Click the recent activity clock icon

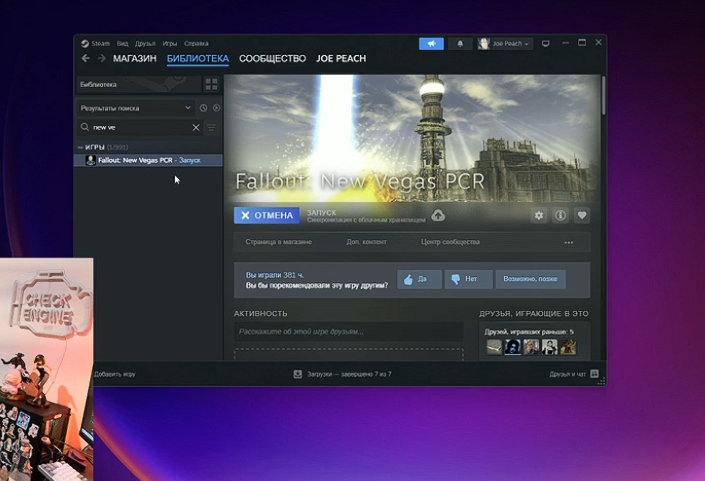(x=203, y=108)
